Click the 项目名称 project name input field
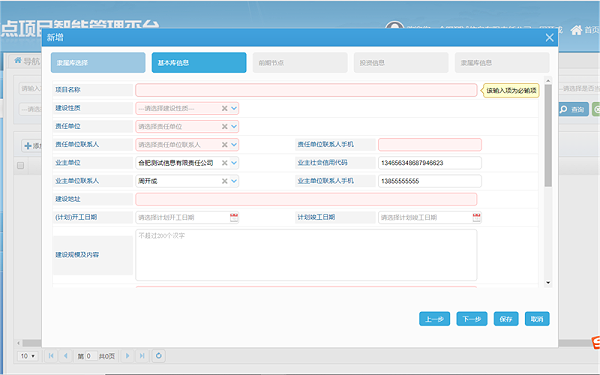Viewport: 600px width, 375px height. pos(306,90)
